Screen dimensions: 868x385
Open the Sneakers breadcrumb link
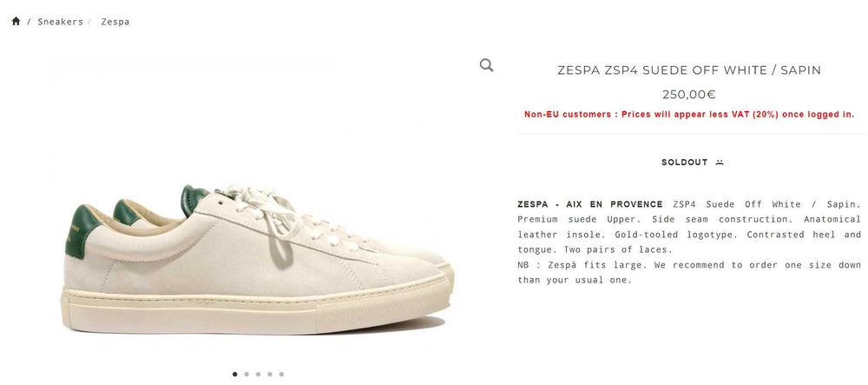[61, 22]
